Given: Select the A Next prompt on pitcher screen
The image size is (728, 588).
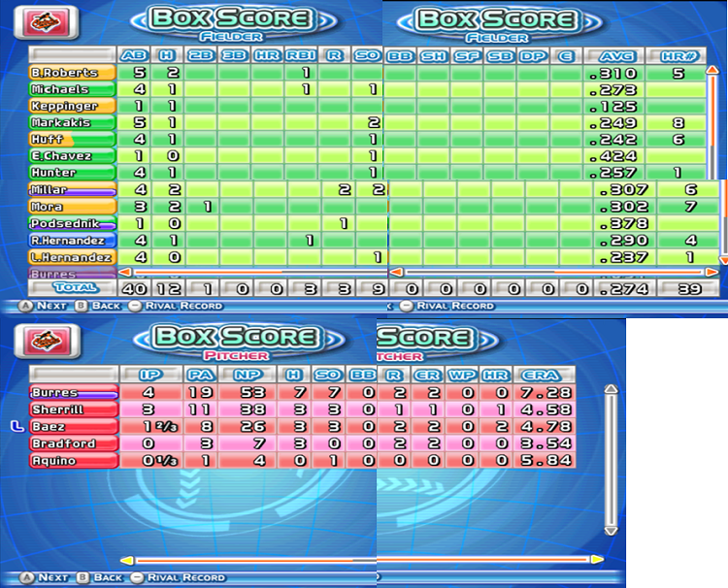Looking at the screenshot, I should tap(45, 577).
